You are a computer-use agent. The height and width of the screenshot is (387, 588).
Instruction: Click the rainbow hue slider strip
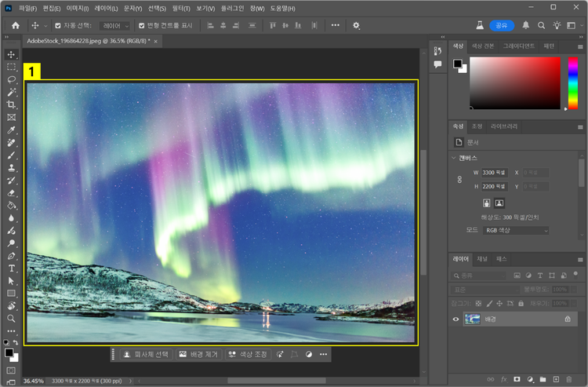coord(572,82)
